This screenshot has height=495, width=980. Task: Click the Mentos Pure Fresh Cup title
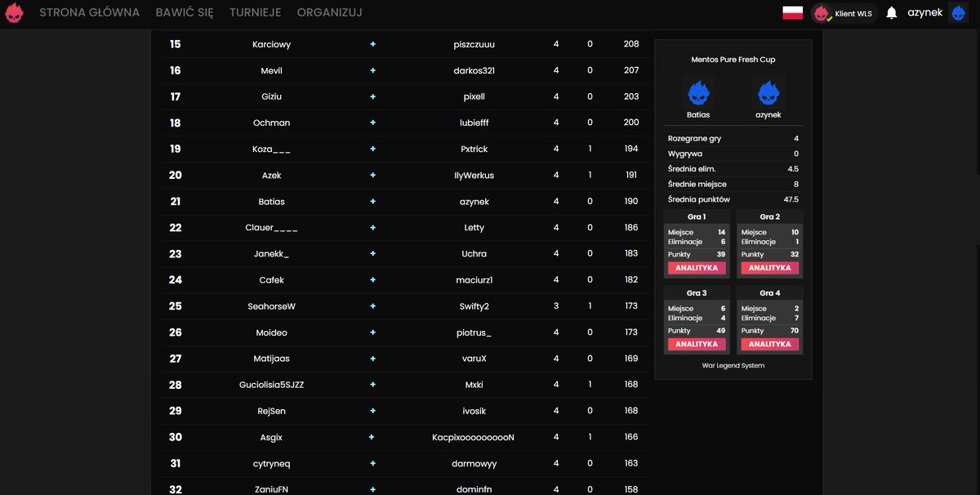pos(733,60)
